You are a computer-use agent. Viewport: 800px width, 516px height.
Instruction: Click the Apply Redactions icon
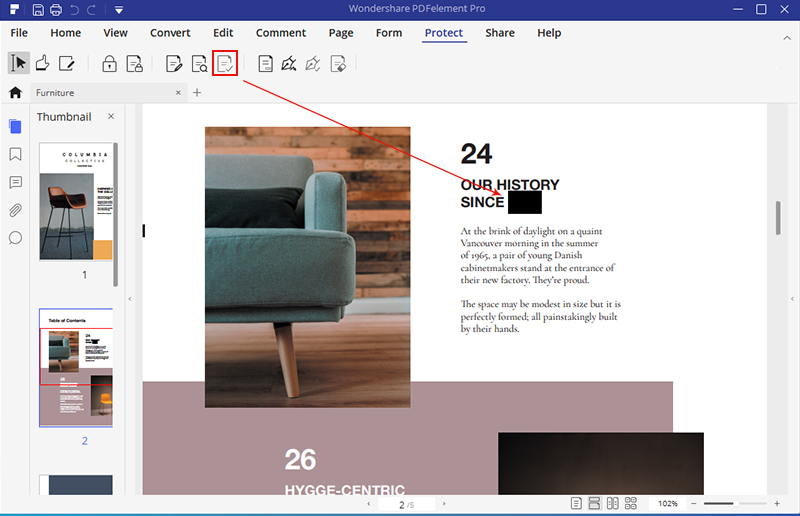[225, 63]
